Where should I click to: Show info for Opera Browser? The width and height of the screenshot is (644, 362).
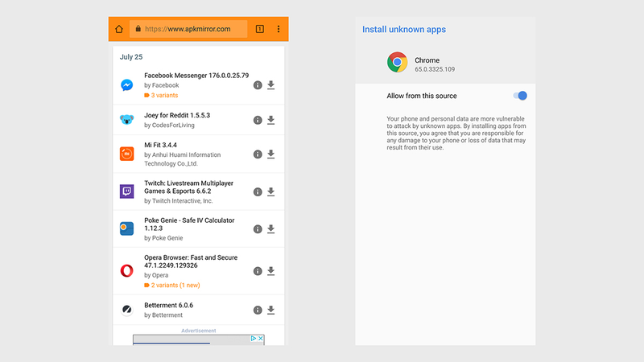[x=258, y=271]
